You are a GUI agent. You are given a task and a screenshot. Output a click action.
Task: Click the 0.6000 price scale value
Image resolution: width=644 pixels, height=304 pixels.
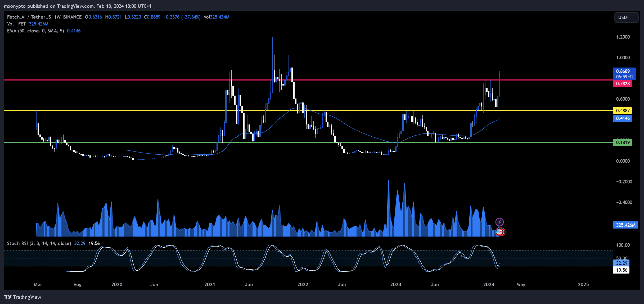(623, 99)
